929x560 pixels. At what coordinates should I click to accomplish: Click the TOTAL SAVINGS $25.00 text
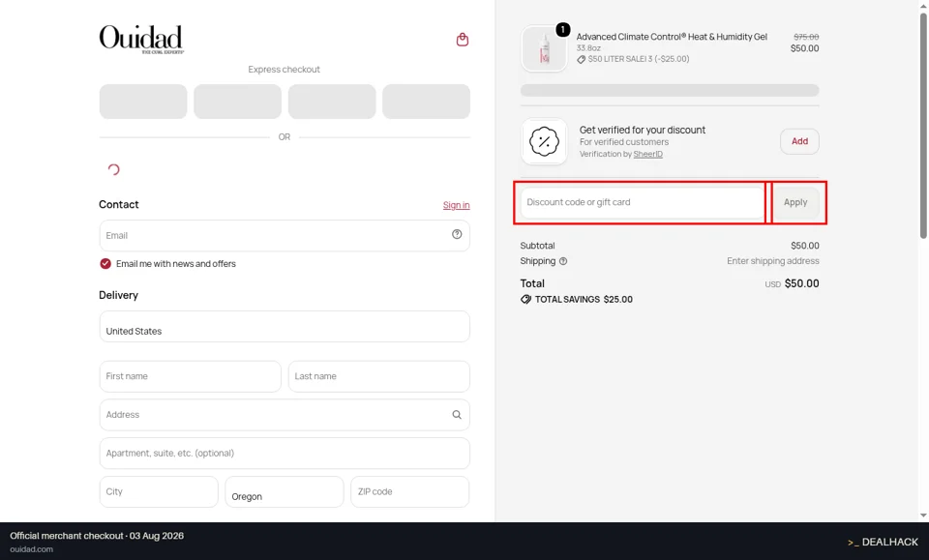(584, 300)
